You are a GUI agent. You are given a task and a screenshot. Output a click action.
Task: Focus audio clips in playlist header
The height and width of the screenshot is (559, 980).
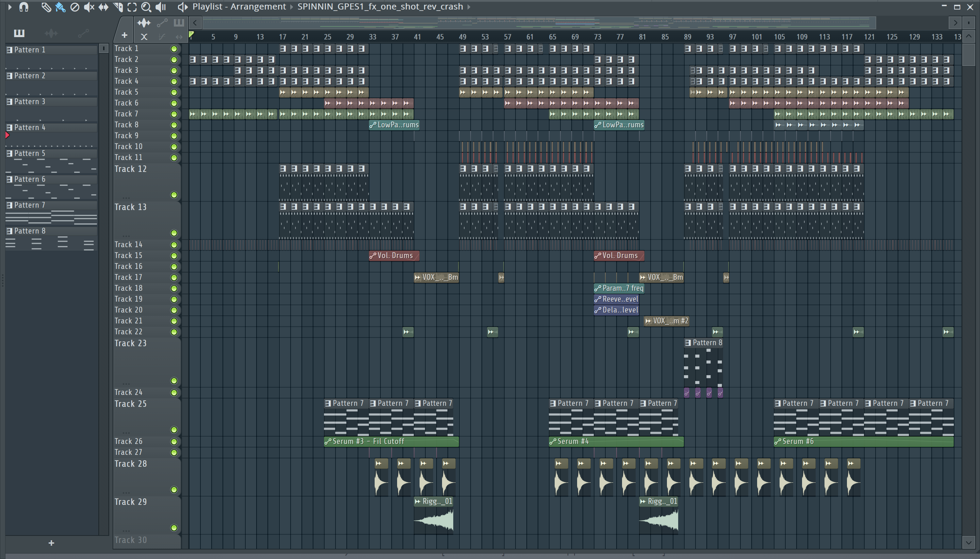pyautogui.click(x=144, y=23)
